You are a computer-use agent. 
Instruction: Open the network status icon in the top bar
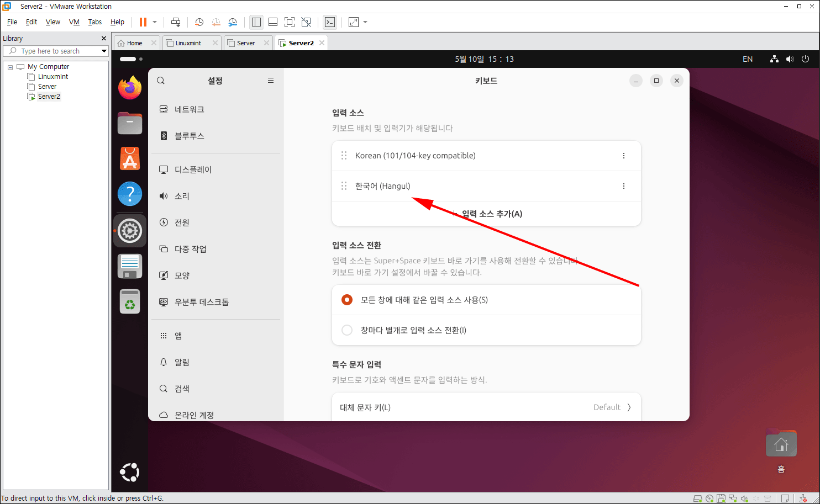coord(774,59)
